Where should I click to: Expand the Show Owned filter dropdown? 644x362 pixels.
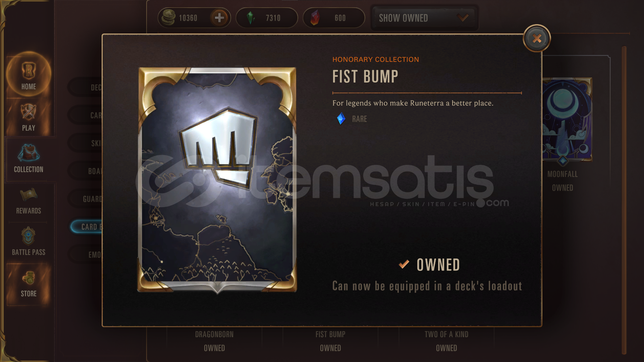(424, 18)
